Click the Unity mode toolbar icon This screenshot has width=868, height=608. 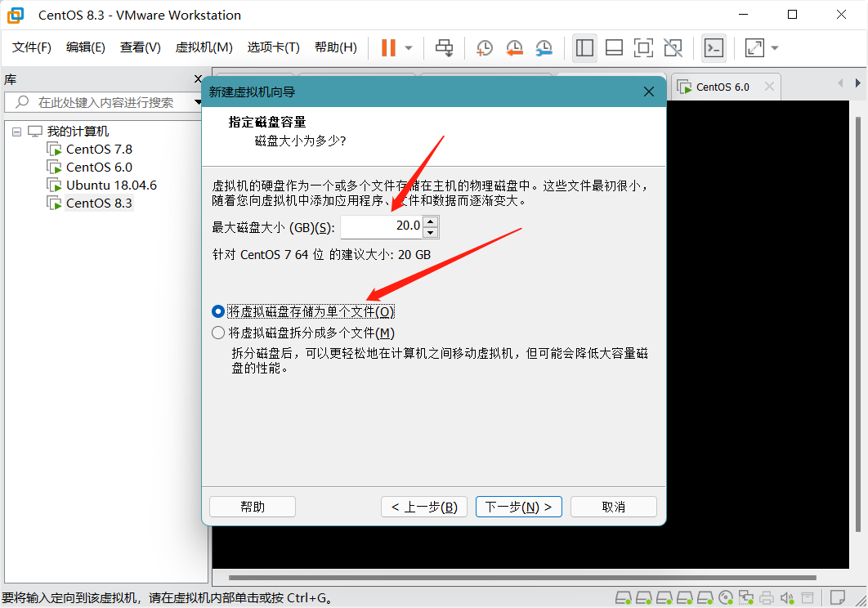coord(673,47)
